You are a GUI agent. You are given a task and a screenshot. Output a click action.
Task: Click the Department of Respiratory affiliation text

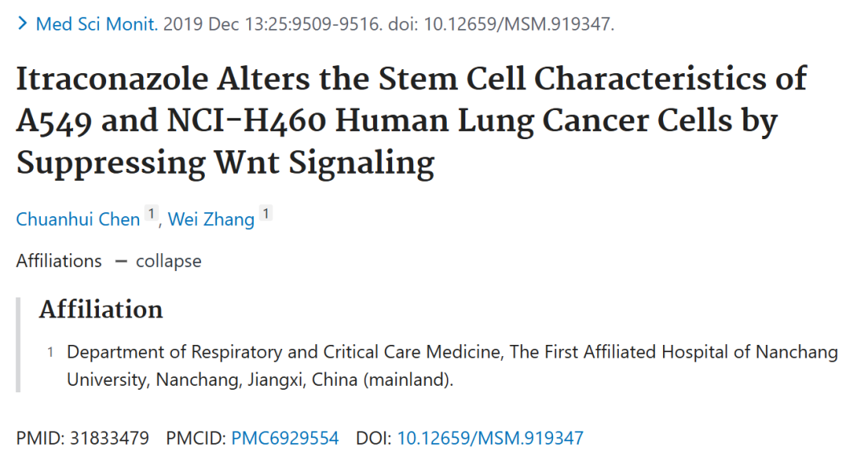(452, 366)
